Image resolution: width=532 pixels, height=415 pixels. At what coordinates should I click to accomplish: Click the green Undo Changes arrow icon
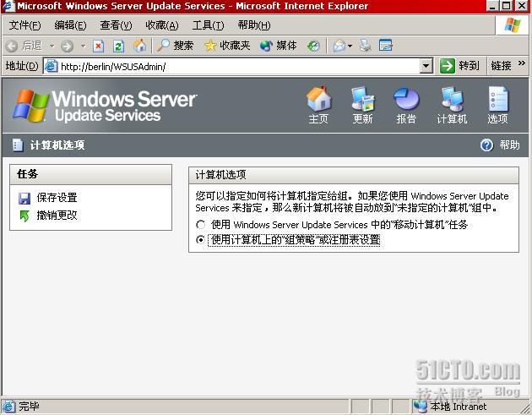pos(24,216)
